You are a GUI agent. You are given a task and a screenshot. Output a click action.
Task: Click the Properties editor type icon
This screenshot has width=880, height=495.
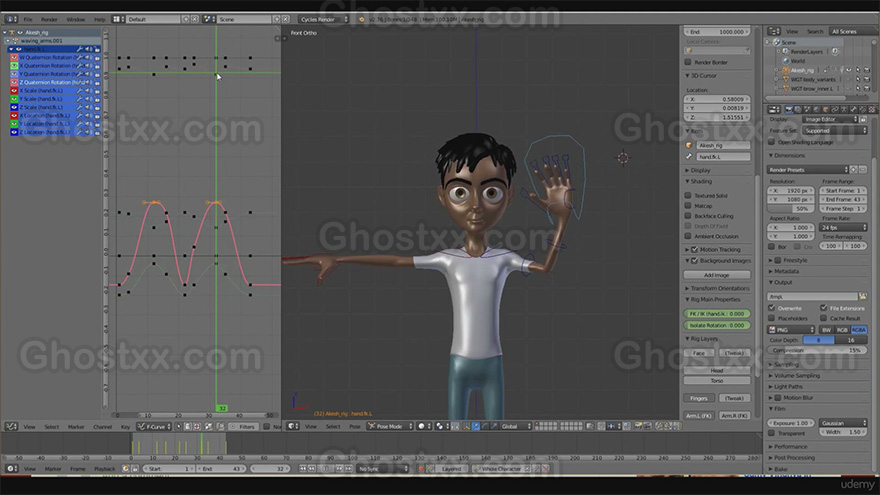(774, 109)
